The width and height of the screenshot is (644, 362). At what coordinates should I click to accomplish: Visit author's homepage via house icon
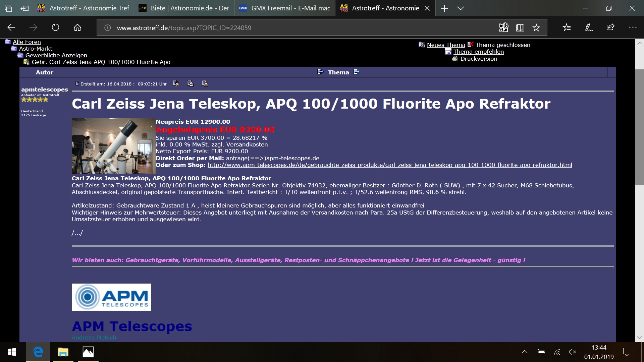[205, 83]
